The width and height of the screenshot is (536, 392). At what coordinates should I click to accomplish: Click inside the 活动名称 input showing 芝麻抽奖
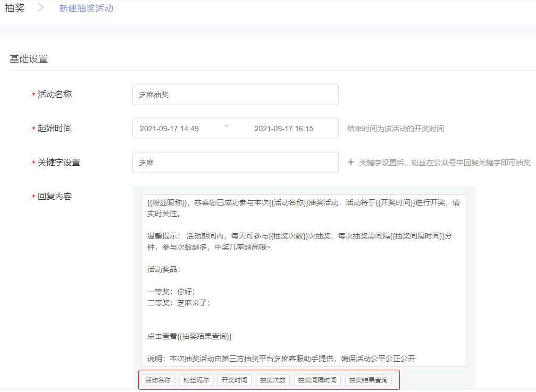click(235, 94)
